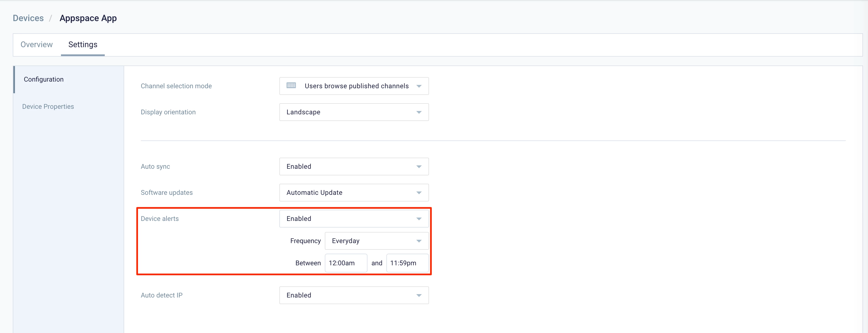Open Software updates Automatic Update dropdown
This screenshot has width=868, height=333.
tap(353, 193)
